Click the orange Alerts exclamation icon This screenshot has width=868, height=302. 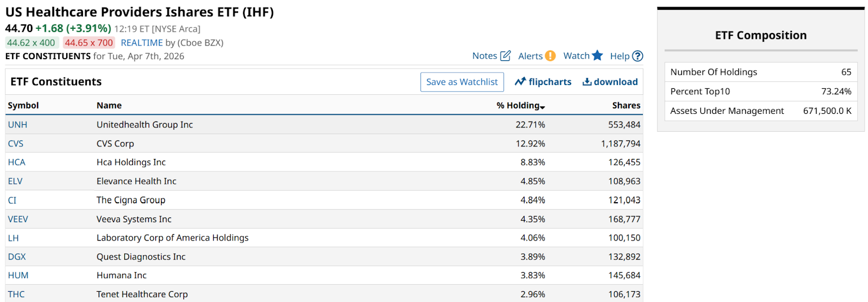point(550,56)
